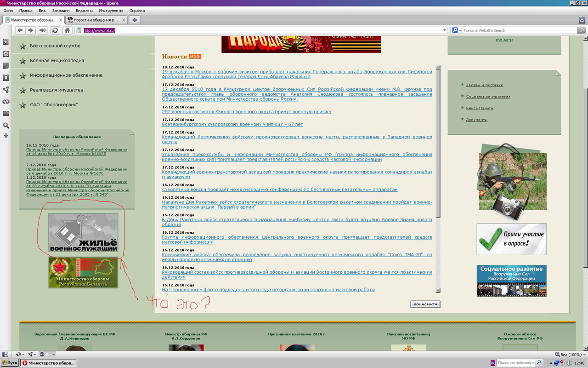Click the Все новости button

pyautogui.click(x=425, y=304)
